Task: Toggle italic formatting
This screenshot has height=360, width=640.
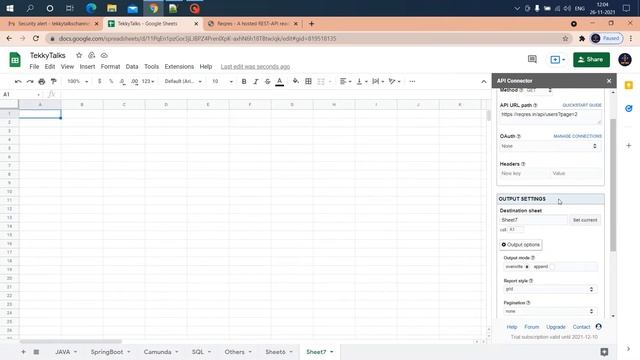Action: click(x=256, y=82)
